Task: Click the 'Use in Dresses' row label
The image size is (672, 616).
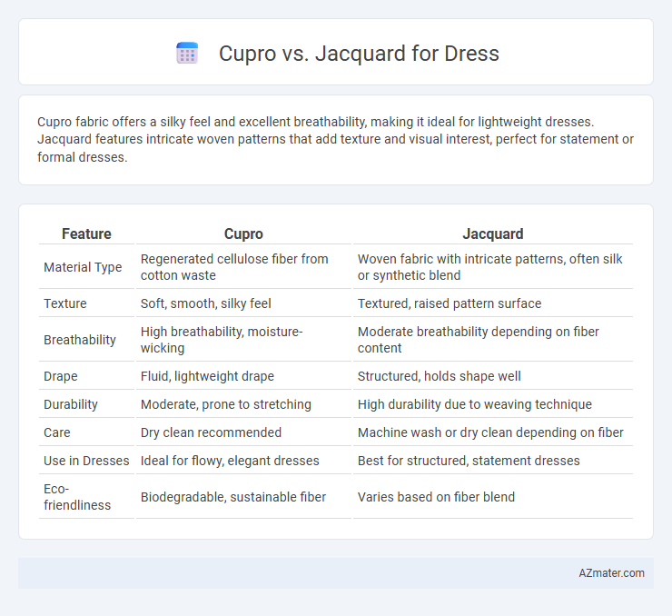Action: pyautogui.click(x=86, y=461)
